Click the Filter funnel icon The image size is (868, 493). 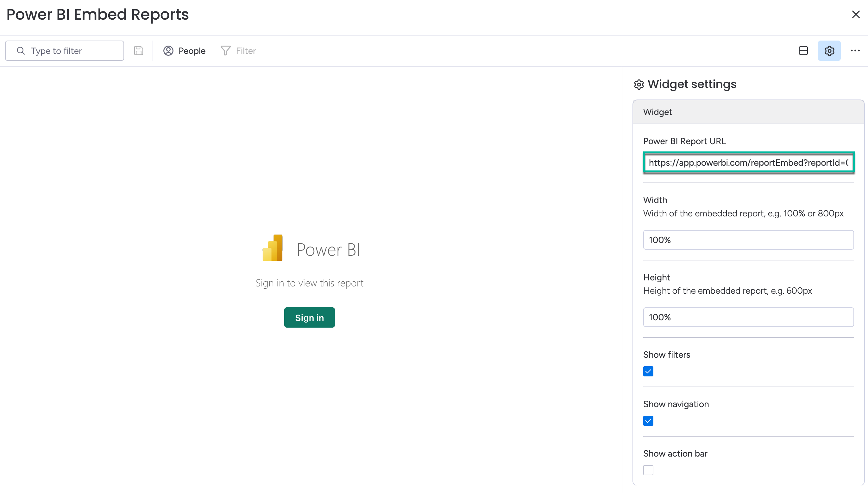(225, 51)
